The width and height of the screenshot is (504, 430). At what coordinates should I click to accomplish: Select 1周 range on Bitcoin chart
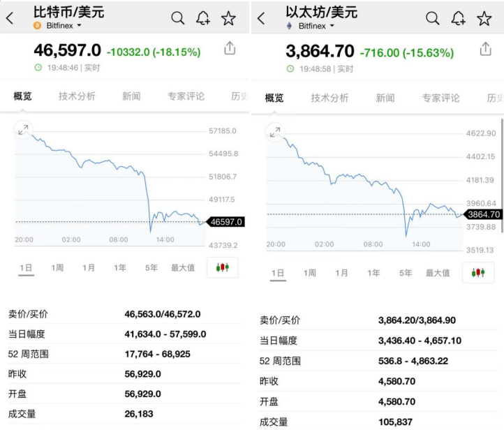pyautogui.click(x=57, y=267)
